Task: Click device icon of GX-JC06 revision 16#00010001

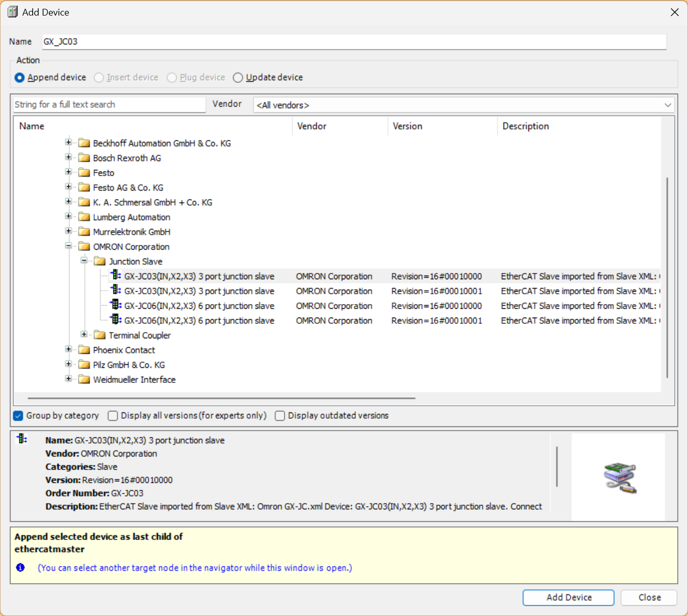Action: pyautogui.click(x=116, y=320)
